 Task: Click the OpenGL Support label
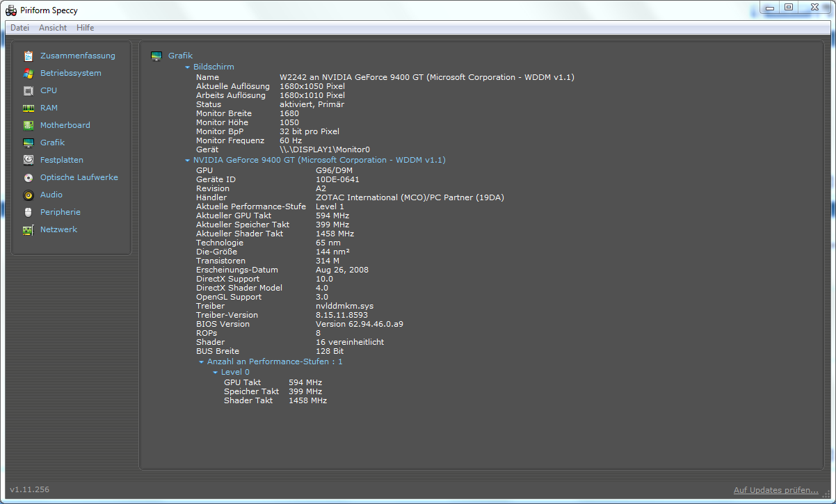pyautogui.click(x=229, y=297)
